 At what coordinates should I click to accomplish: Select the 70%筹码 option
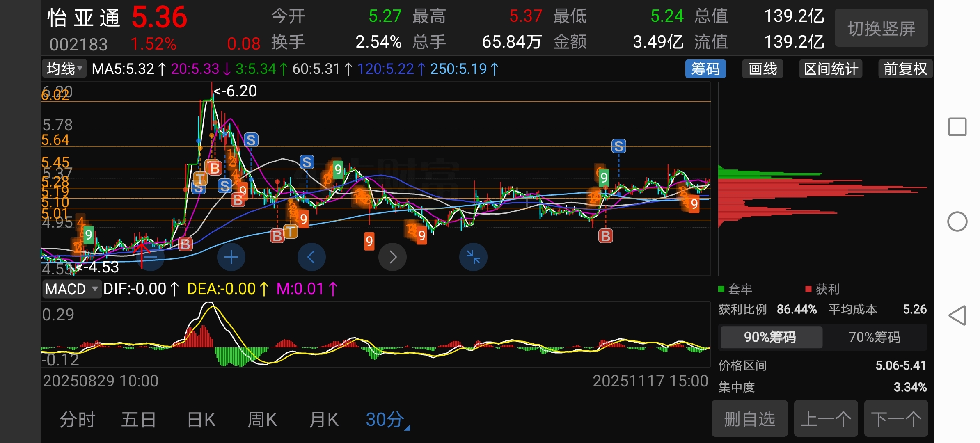[x=874, y=337]
